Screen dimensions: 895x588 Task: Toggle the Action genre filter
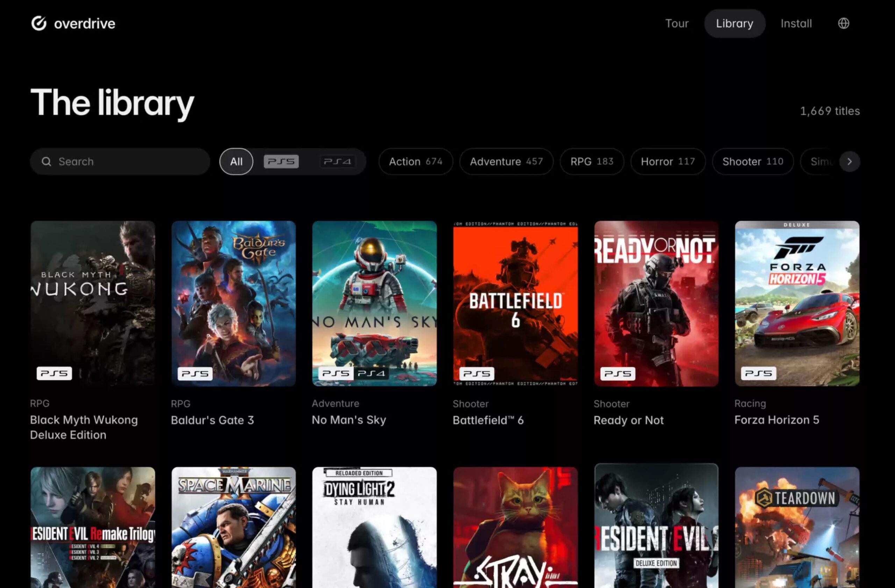pyautogui.click(x=416, y=161)
